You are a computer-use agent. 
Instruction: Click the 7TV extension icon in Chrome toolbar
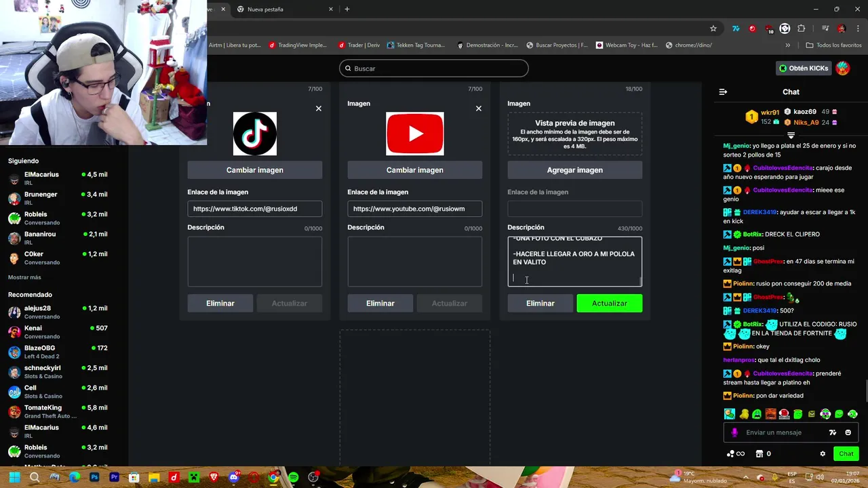[736, 28]
